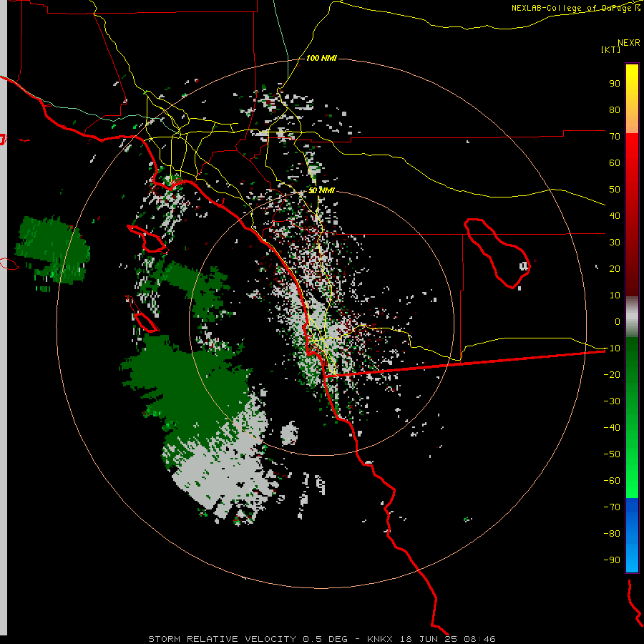Viewport: 644px width, 644px height.
Task: Click the 30 value on velocity scale
Action: (615, 243)
